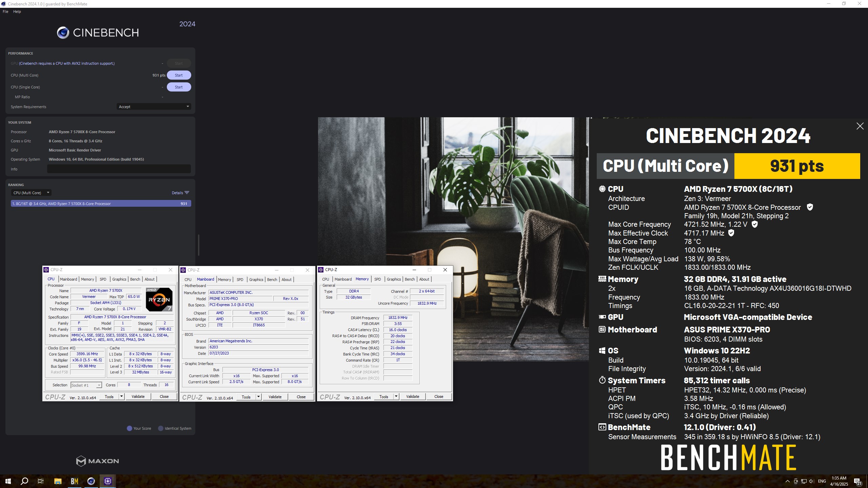Click the Your Score legend dot
This screenshot has height=488, width=868.
[x=129, y=428]
